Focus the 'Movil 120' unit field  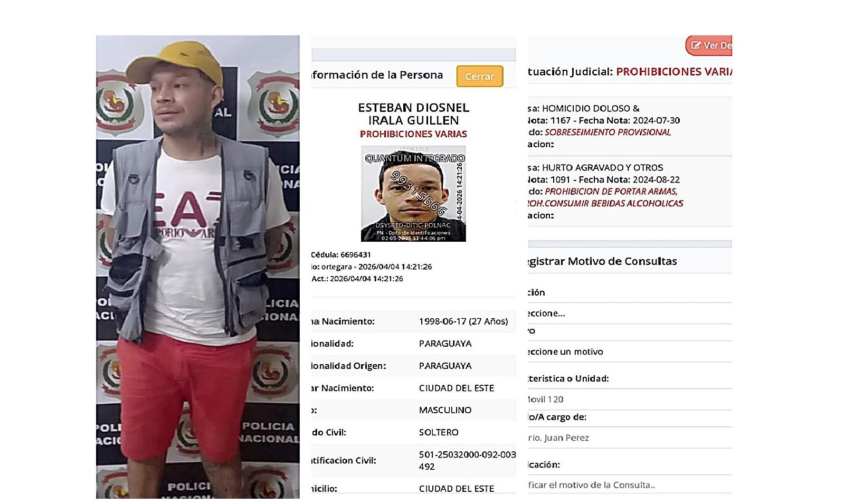pyautogui.click(x=630, y=400)
